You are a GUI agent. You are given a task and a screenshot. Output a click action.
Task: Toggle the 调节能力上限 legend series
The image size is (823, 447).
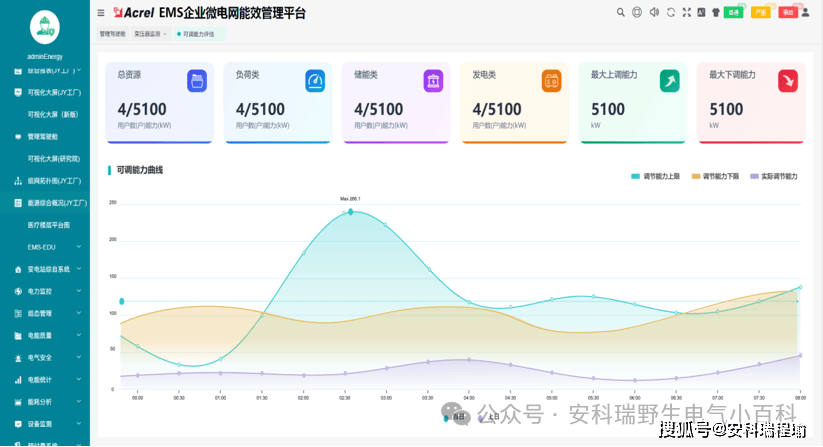tap(655, 176)
